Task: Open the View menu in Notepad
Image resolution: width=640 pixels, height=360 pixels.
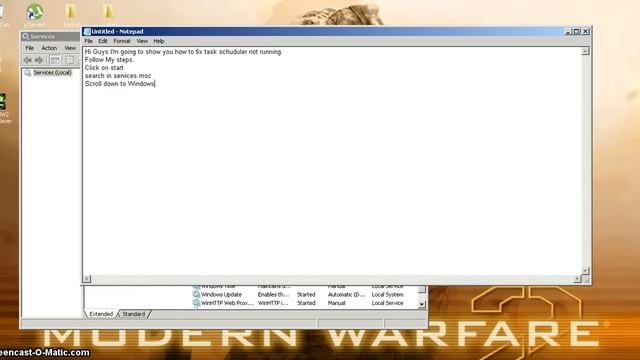Action: point(142,41)
